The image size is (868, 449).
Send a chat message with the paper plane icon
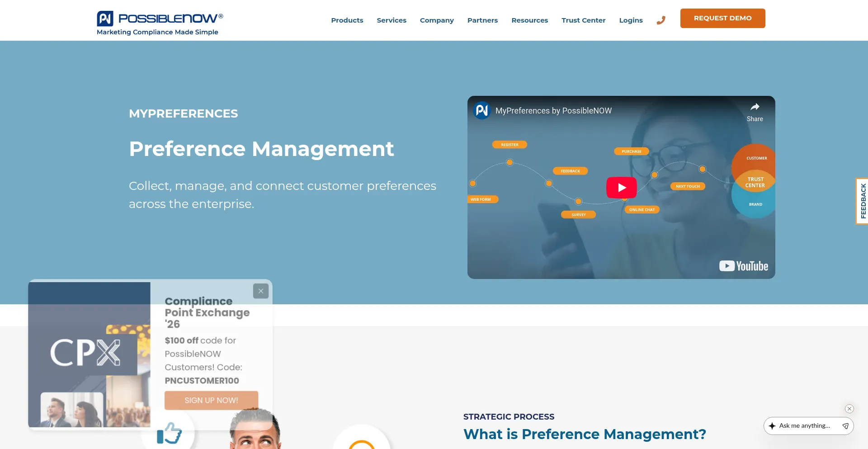(x=845, y=425)
